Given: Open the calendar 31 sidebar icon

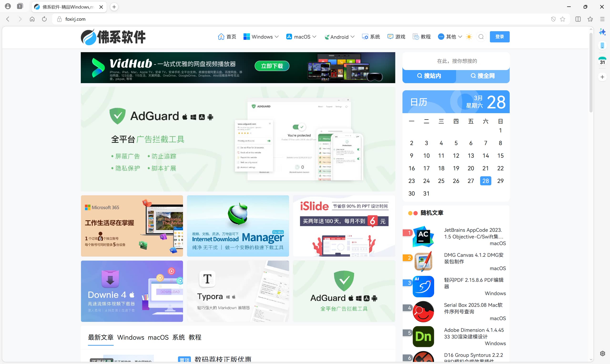Looking at the screenshot, I should 602,61.
